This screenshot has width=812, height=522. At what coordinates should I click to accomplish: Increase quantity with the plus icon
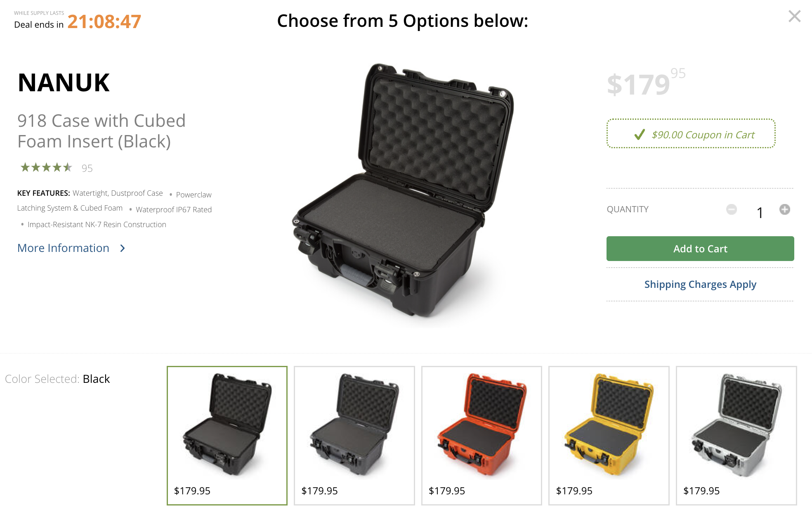coord(785,209)
